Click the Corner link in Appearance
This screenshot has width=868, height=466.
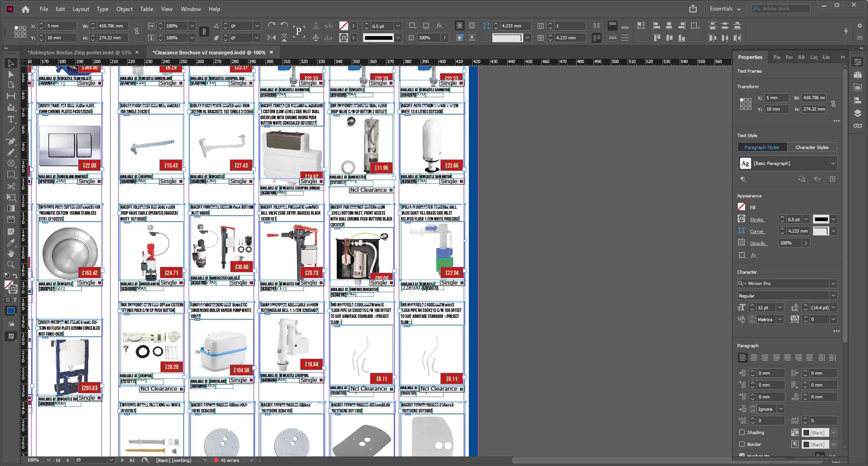coord(757,232)
